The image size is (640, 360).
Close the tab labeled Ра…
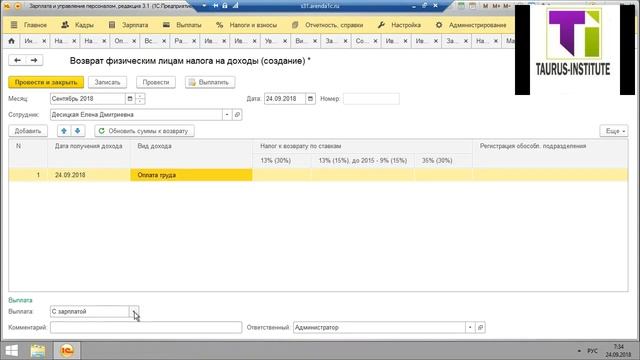194,41
